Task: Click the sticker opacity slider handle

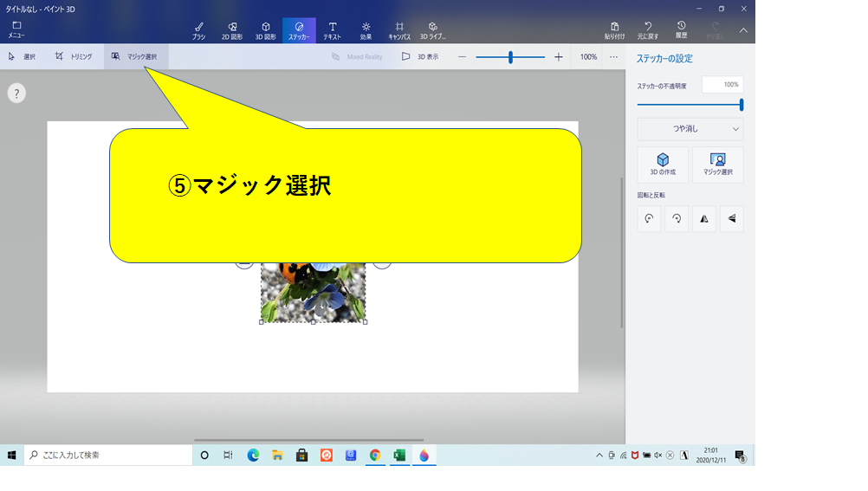Action: tap(742, 105)
